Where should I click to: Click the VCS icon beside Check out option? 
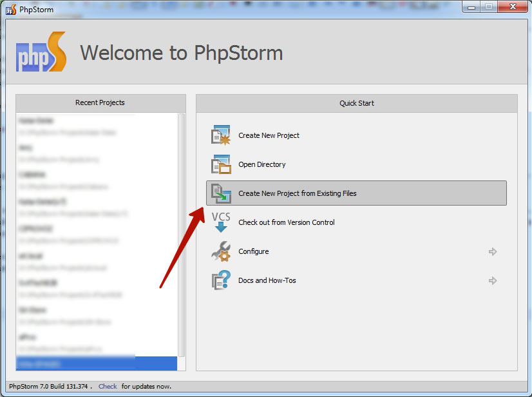[x=221, y=222]
